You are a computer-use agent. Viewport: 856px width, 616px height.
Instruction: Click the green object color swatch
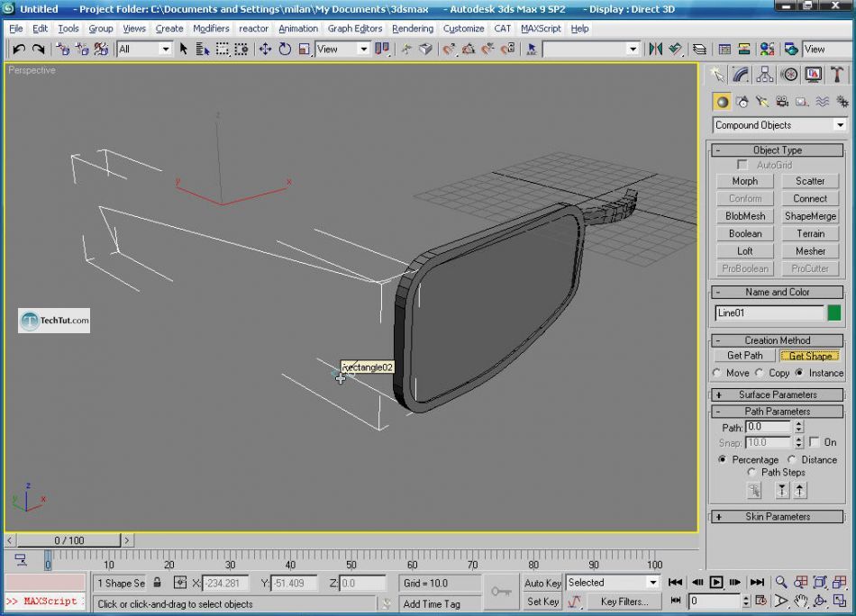pos(833,313)
